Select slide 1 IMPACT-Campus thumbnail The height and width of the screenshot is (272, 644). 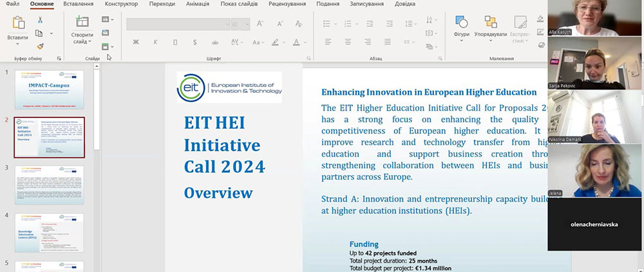pos(50,90)
